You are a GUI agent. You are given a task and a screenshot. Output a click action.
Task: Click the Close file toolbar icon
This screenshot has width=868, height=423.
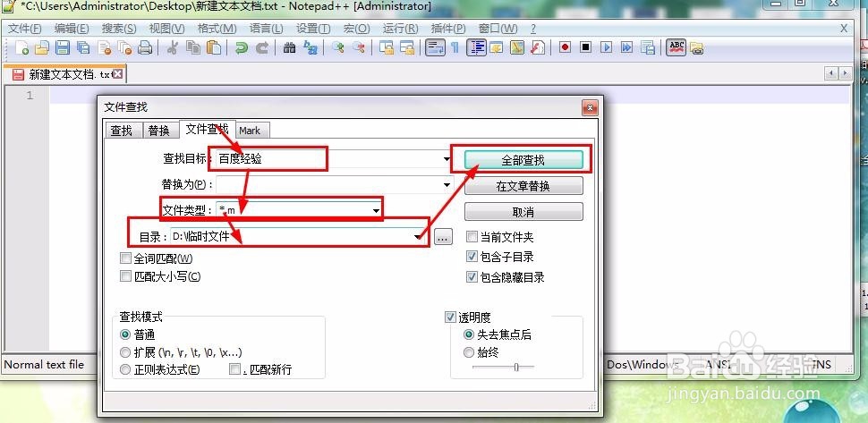click(104, 48)
